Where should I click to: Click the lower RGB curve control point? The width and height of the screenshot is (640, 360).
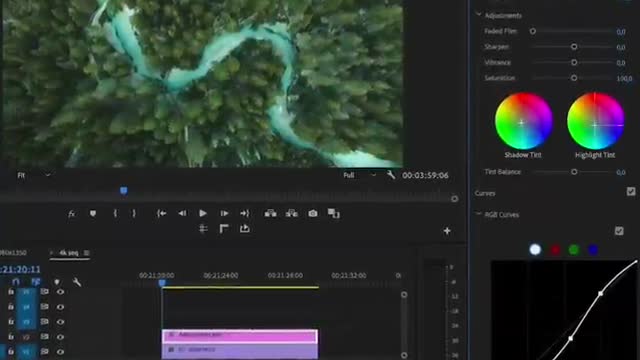(x=571, y=338)
